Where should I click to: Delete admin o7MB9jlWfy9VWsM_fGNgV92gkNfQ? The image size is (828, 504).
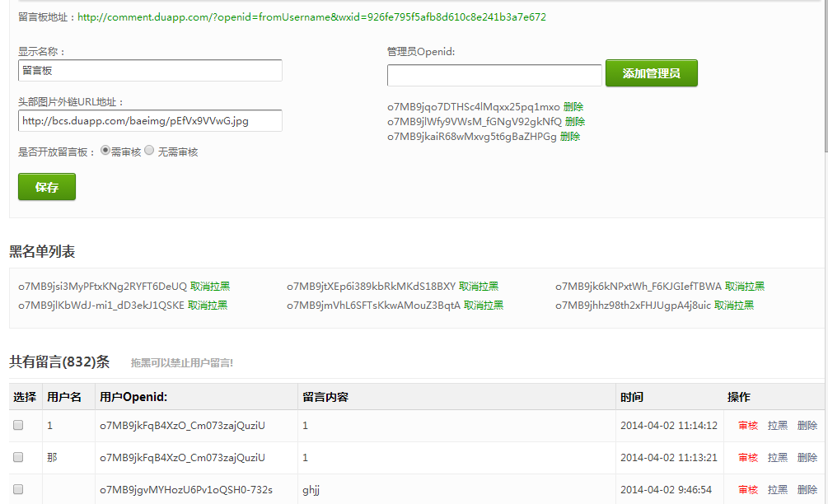pos(575,122)
